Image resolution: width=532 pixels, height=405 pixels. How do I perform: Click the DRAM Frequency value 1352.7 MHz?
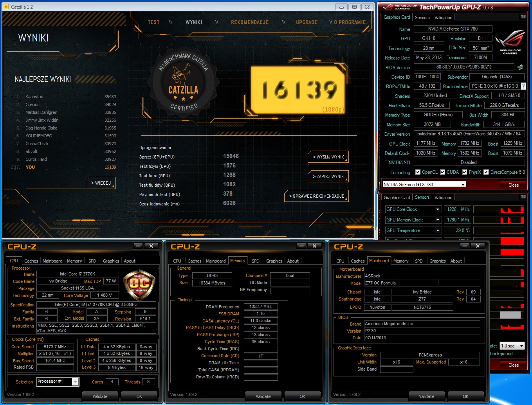point(261,307)
